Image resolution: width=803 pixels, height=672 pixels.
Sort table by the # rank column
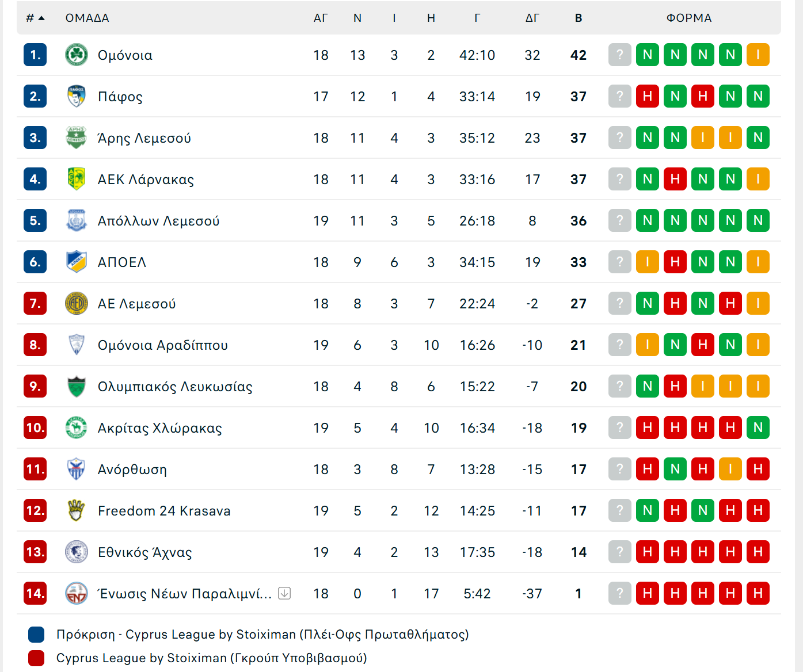click(35, 18)
